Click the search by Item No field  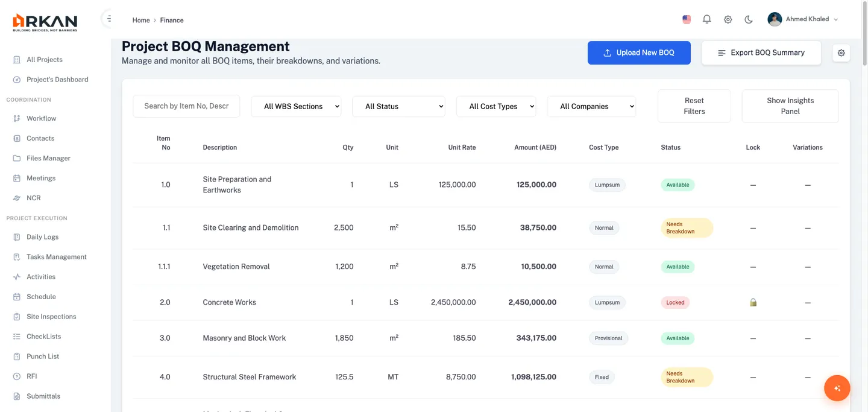[186, 106]
